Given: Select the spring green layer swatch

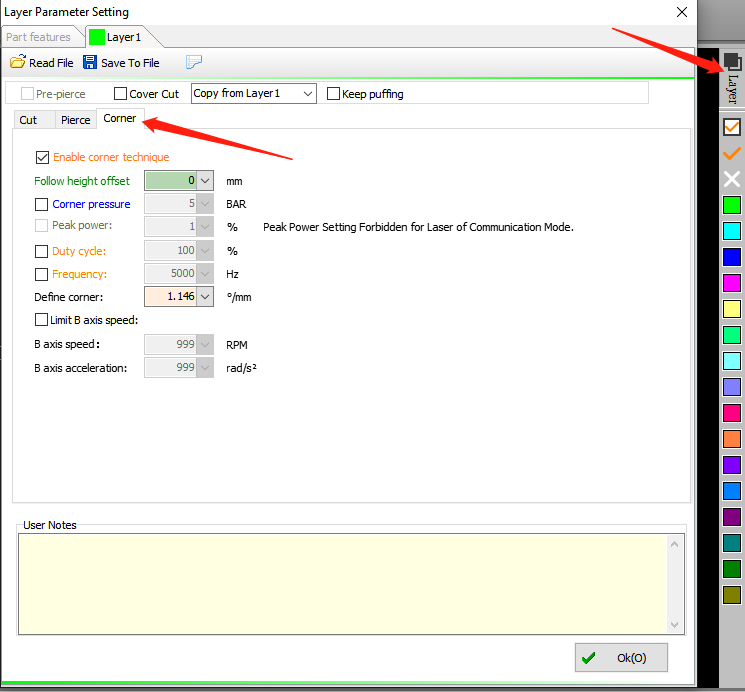Looking at the screenshot, I should tap(732, 335).
